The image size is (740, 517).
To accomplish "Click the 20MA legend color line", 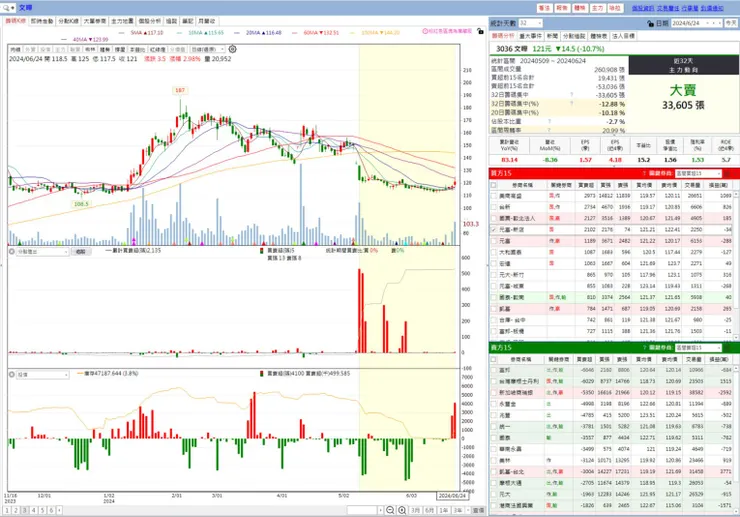I will coord(237,33).
